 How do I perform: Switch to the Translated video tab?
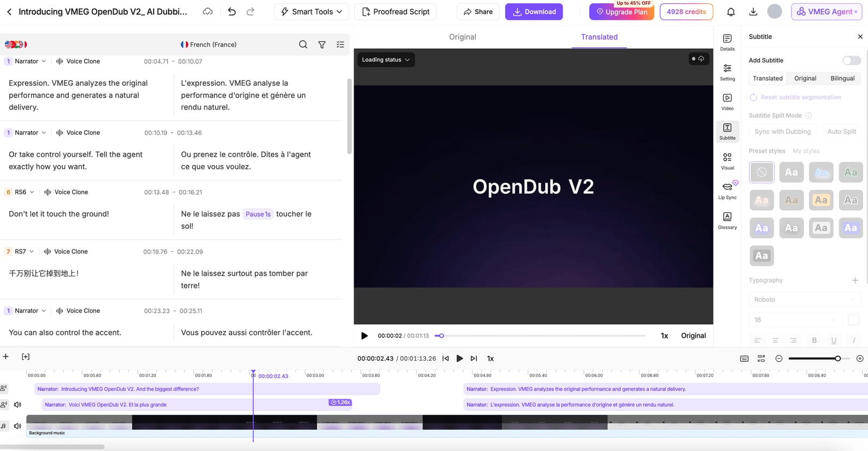tap(599, 37)
